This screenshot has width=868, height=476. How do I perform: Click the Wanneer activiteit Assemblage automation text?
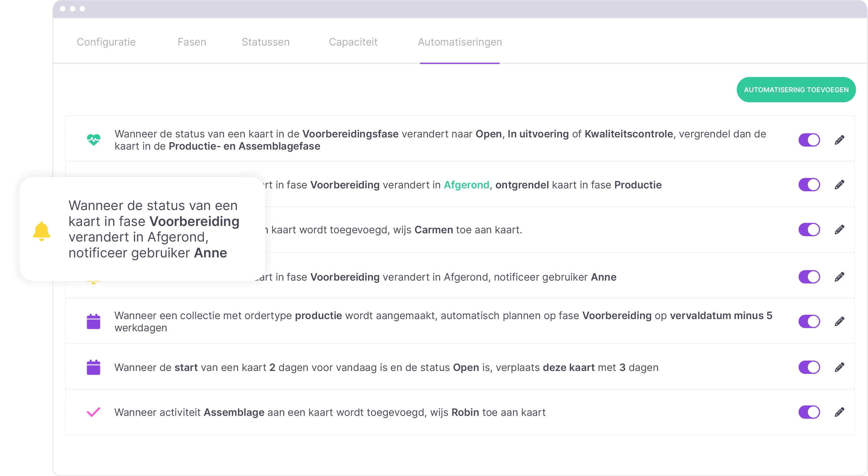330,412
